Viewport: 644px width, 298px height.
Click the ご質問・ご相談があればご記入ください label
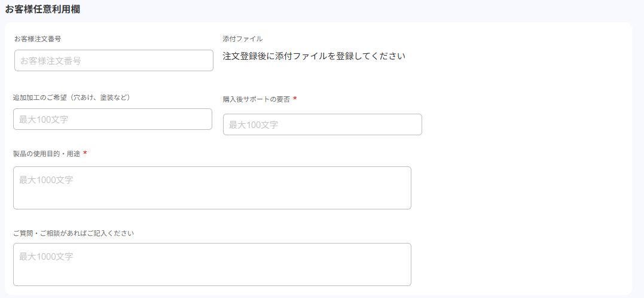(73, 233)
